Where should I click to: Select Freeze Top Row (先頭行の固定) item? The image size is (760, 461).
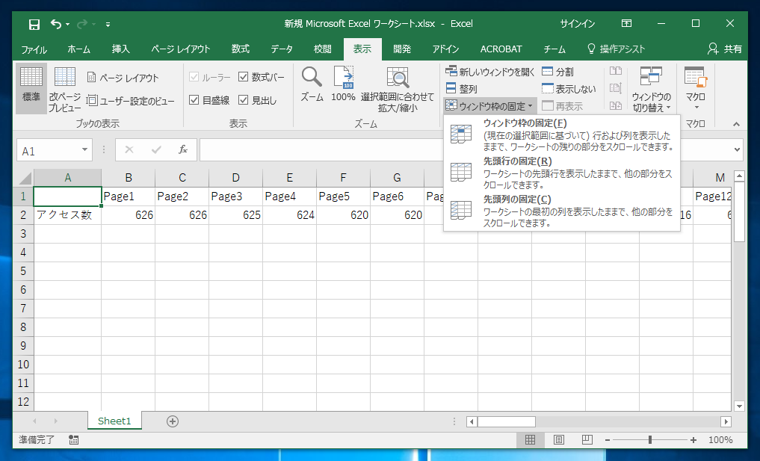point(562,173)
